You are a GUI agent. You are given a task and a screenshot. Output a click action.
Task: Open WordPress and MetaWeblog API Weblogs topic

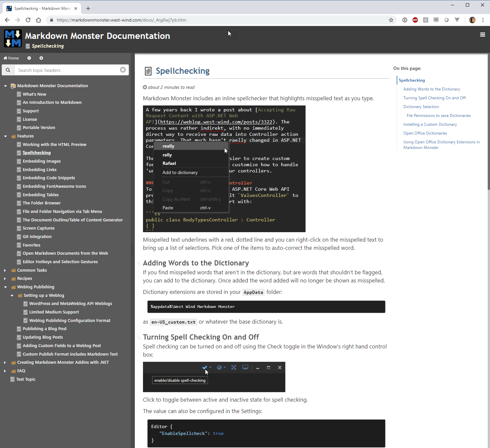pyautogui.click(x=71, y=303)
